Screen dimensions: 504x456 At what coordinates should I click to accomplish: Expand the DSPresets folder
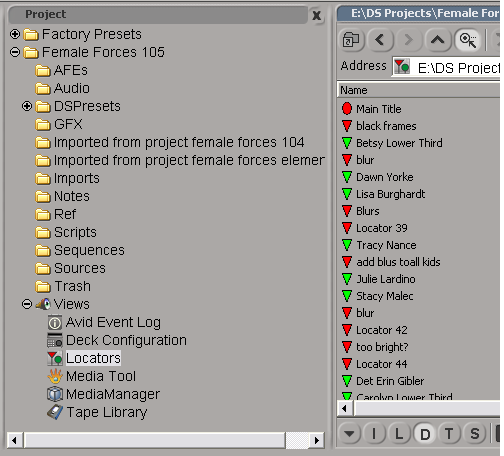pos(27,106)
